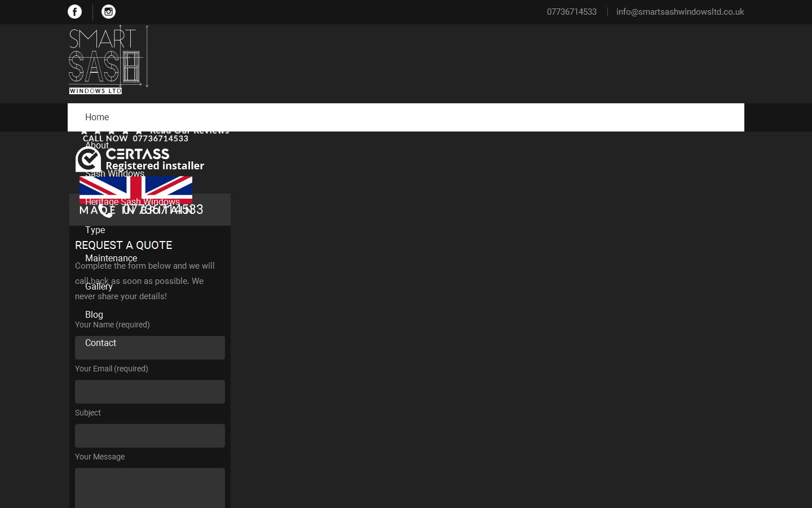Select Home in the navigation bar

[x=97, y=117]
